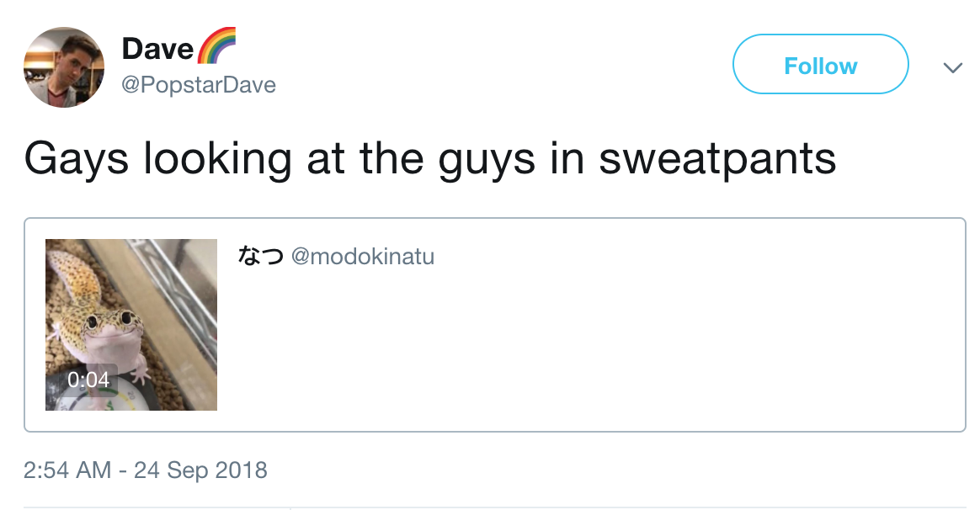
Task: Open the @PopstarDave handle
Action: click(x=199, y=85)
